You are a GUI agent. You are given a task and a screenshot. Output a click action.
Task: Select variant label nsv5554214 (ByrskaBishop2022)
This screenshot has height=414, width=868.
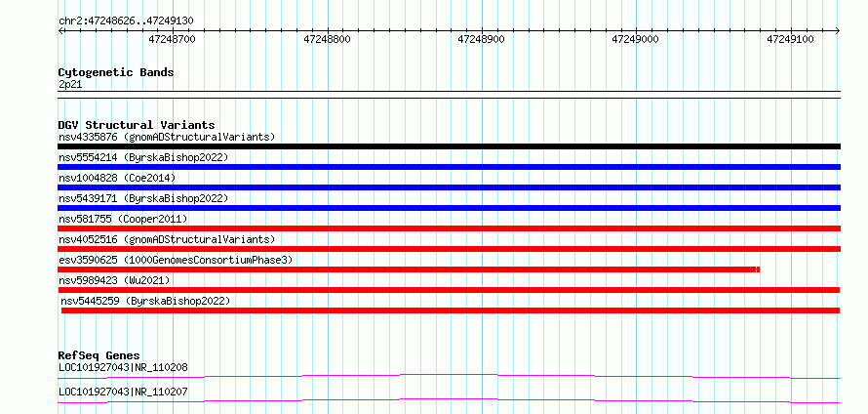(x=143, y=157)
